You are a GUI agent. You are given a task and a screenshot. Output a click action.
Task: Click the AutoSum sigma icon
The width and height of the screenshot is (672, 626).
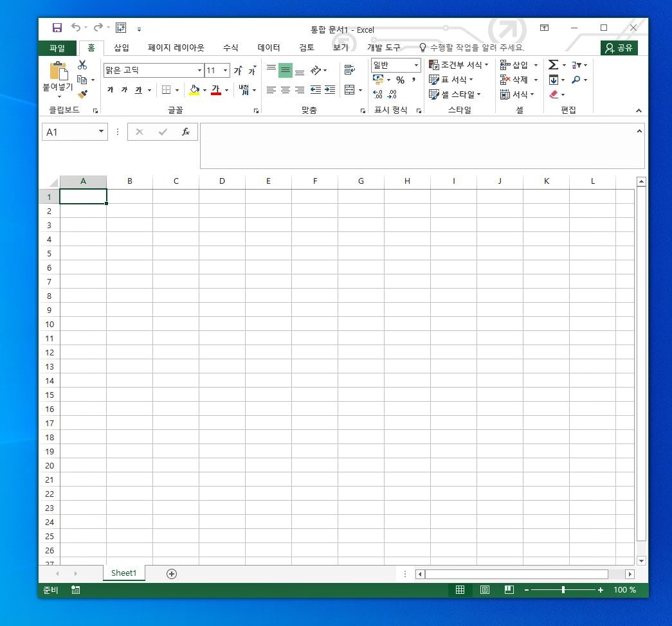pyautogui.click(x=553, y=65)
